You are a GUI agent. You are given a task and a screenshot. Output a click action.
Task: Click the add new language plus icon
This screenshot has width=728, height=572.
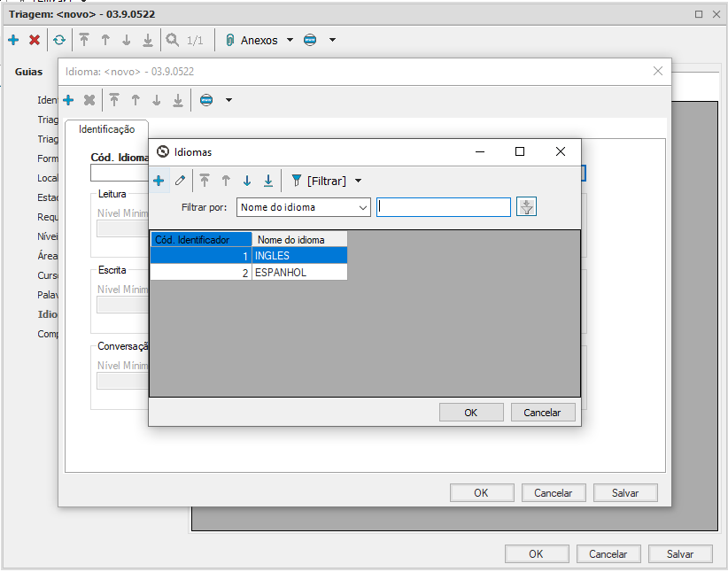click(159, 181)
